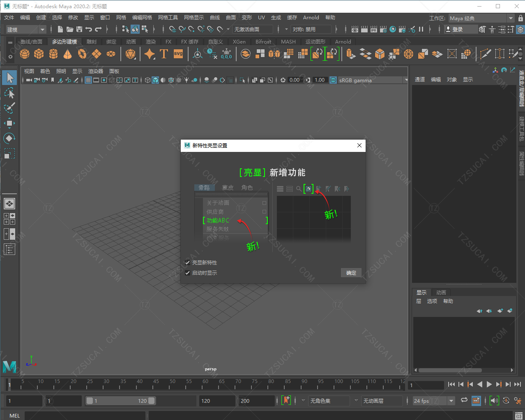Click the save scene disk icon

(x=79, y=29)
